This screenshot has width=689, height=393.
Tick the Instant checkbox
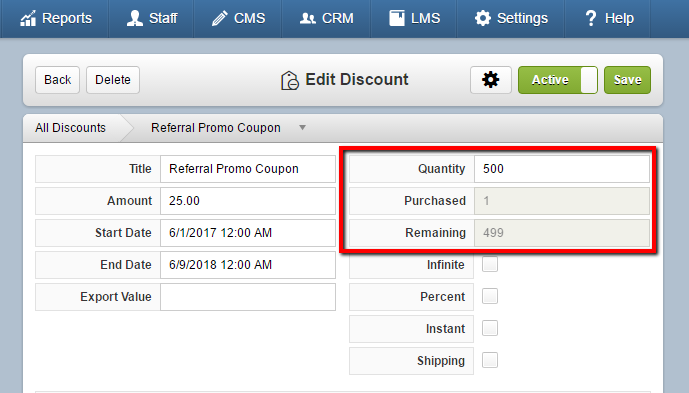click(490, 328)
